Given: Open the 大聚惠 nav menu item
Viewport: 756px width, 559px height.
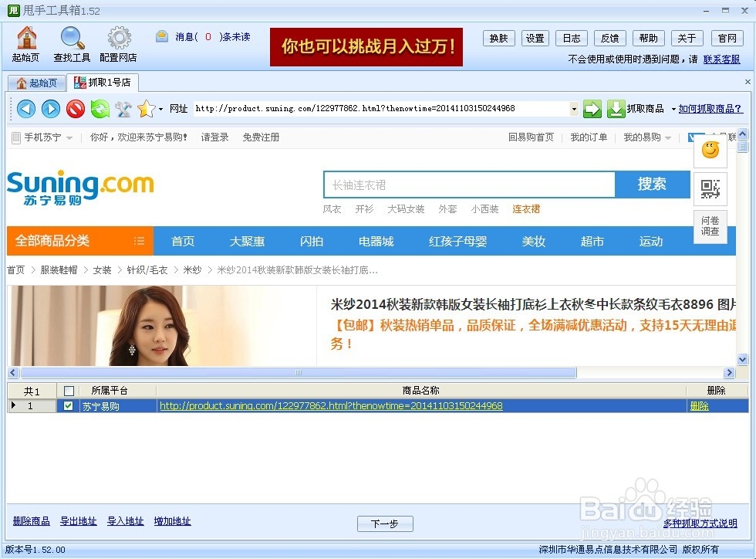Looking at the screenshot, I should 247,241.
